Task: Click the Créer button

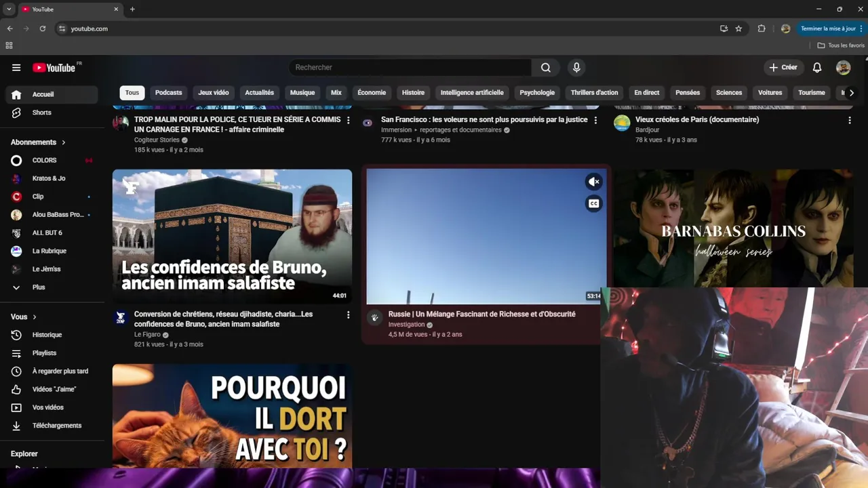Action: [783, 67]
